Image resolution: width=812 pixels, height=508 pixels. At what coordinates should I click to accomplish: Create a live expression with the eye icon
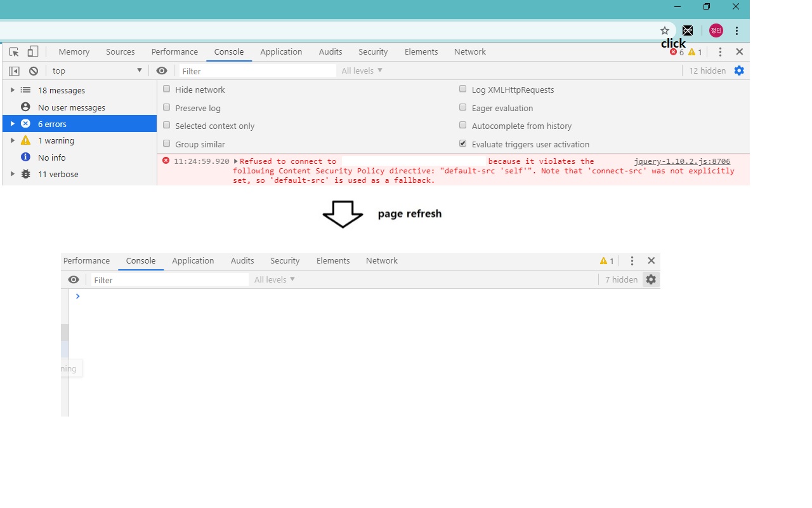click(162, 70)
